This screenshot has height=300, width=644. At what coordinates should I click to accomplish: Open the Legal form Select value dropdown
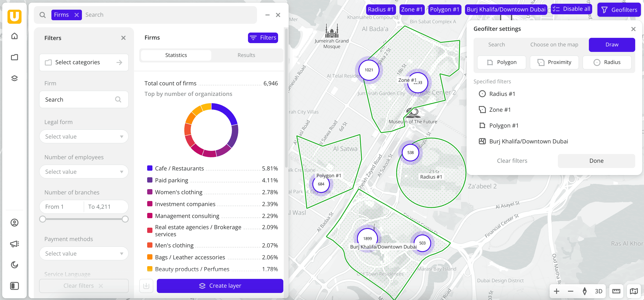point(84,137)
